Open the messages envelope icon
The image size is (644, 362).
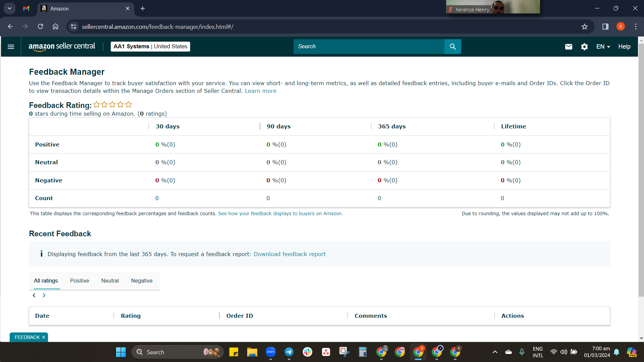click(x=569, y=47)
